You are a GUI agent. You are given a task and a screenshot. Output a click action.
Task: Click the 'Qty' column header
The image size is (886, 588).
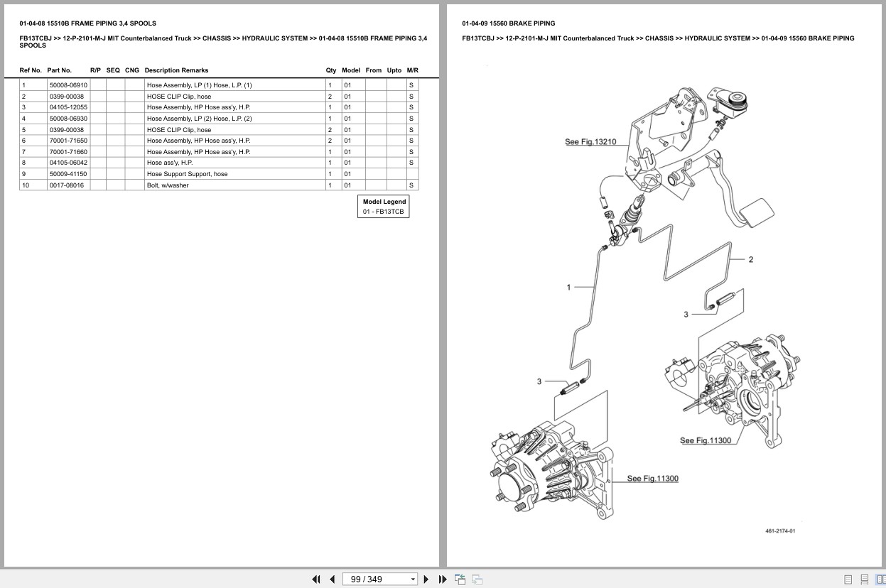pyautogui.click(x=331, y=70)
